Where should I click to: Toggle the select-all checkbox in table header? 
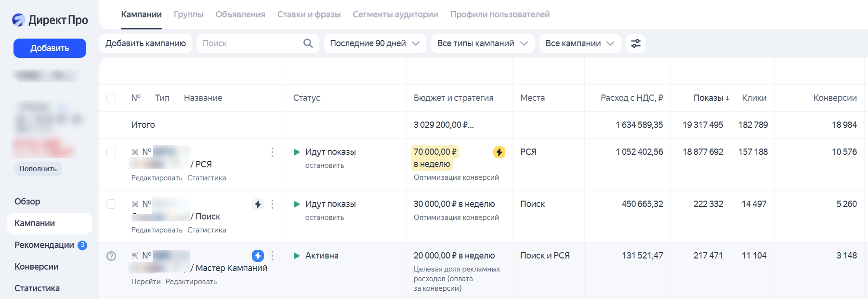pos(111,98)
